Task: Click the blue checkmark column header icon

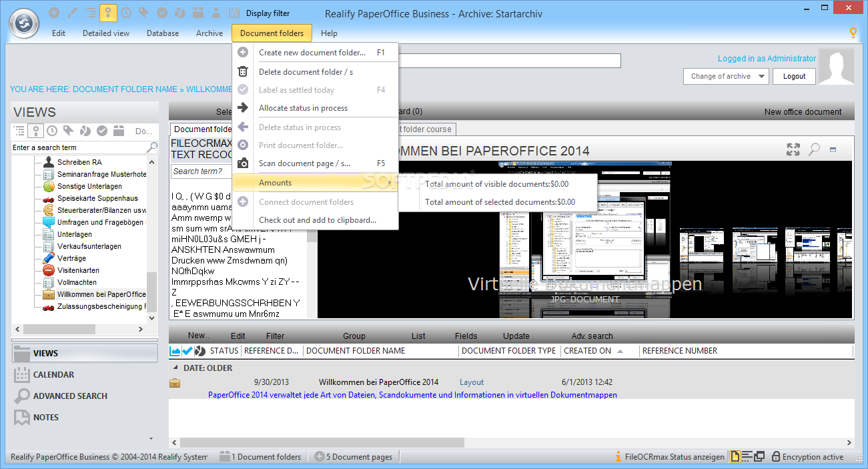Action: click(x=187, y=351)
